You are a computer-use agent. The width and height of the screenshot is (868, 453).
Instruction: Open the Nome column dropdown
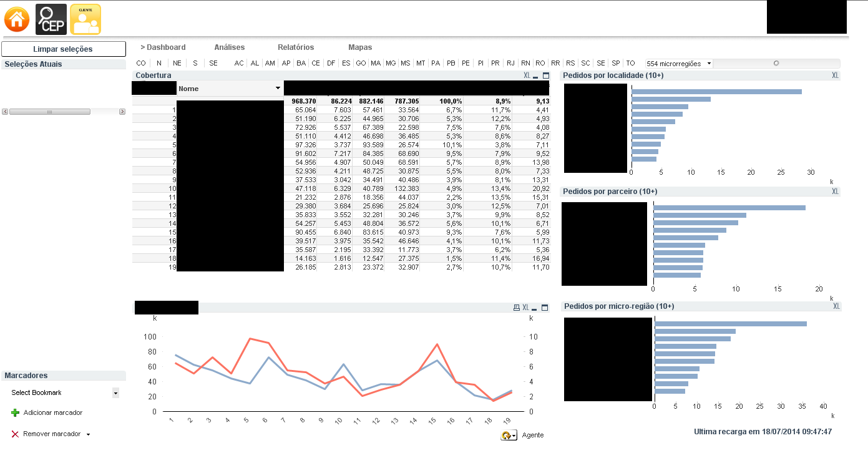pyautogui.click(x=278, y=89)
